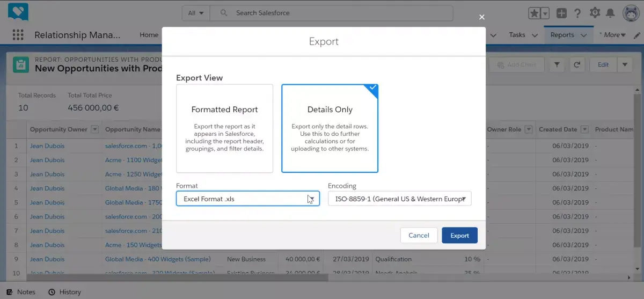The height and width of the screenshot is (299, 644).
Task: Click the Total Total Price value 456 000,00 €
Action: [93, 107]
